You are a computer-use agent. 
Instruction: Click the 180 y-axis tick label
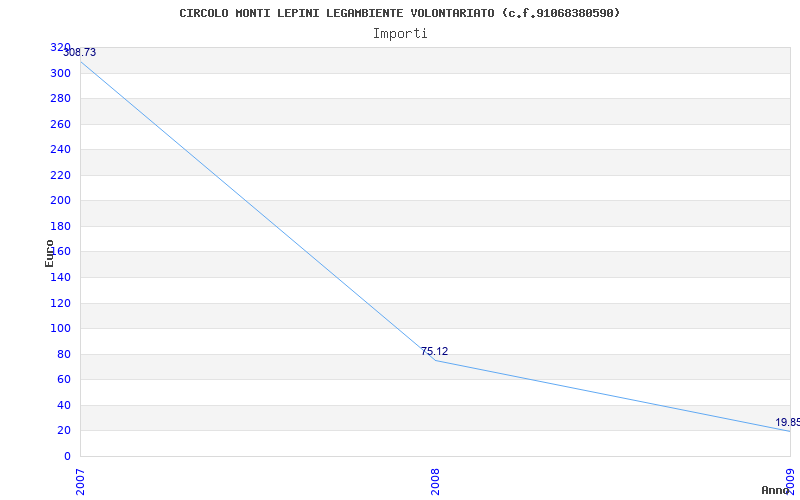point(60,227)
